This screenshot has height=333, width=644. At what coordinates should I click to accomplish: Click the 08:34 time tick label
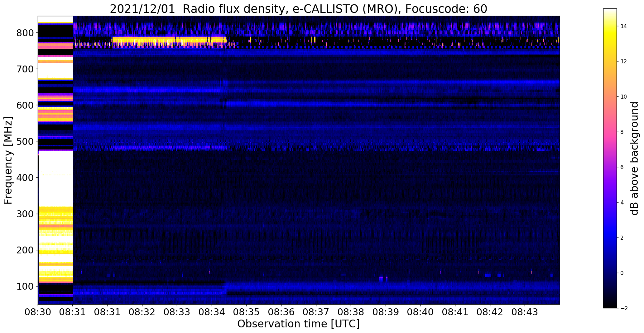coord(212,312)
